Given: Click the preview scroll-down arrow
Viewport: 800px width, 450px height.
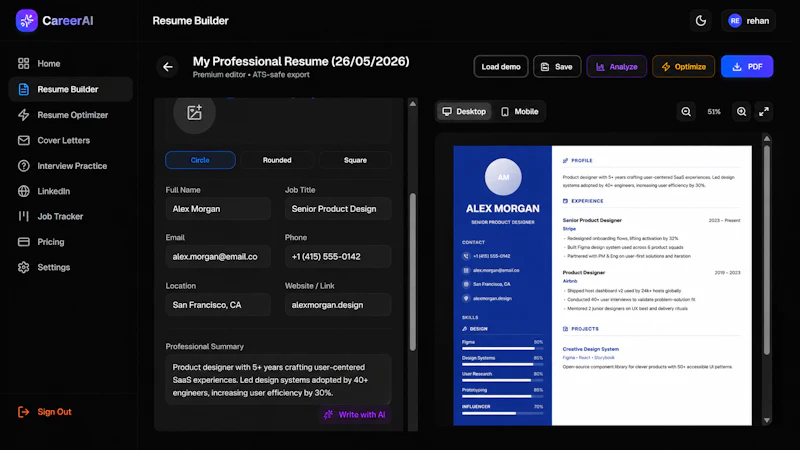Looking at the screenshot, I should pos(767,420).
